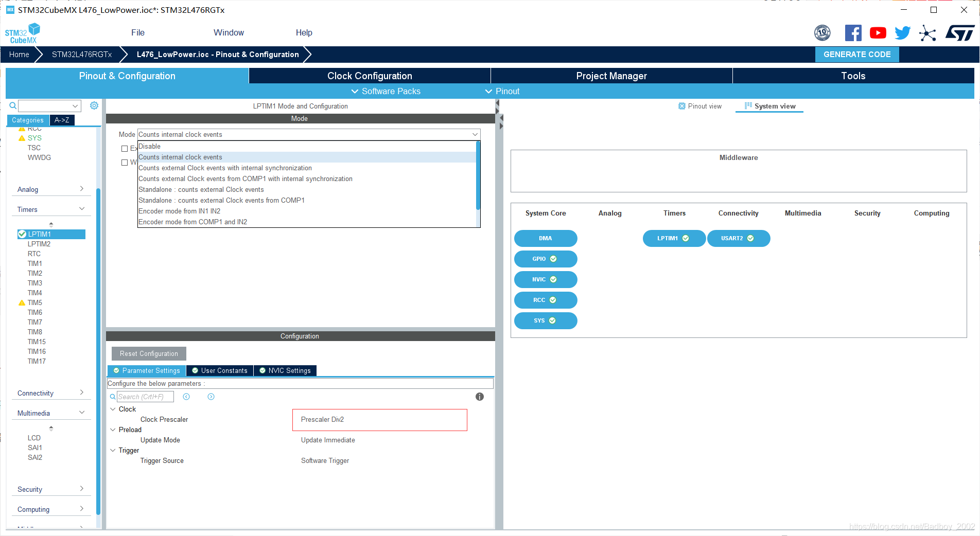The width and height of the screenshot is (980, 536).
Task: Switch to A->Z sorting tab
Action: [x=62, y=120]
